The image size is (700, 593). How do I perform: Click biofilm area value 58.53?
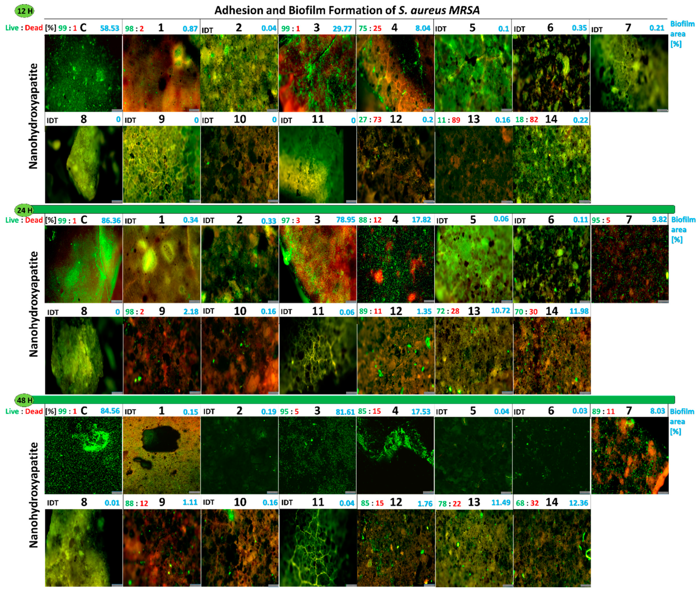tap(110, 28)
